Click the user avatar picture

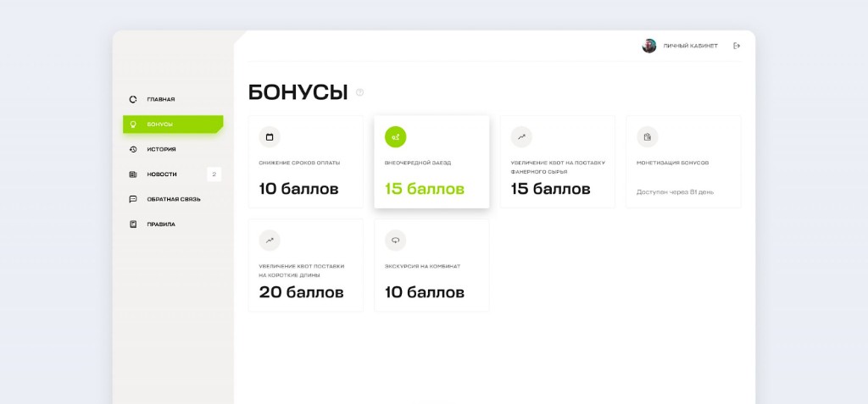[x=649, y=46]
